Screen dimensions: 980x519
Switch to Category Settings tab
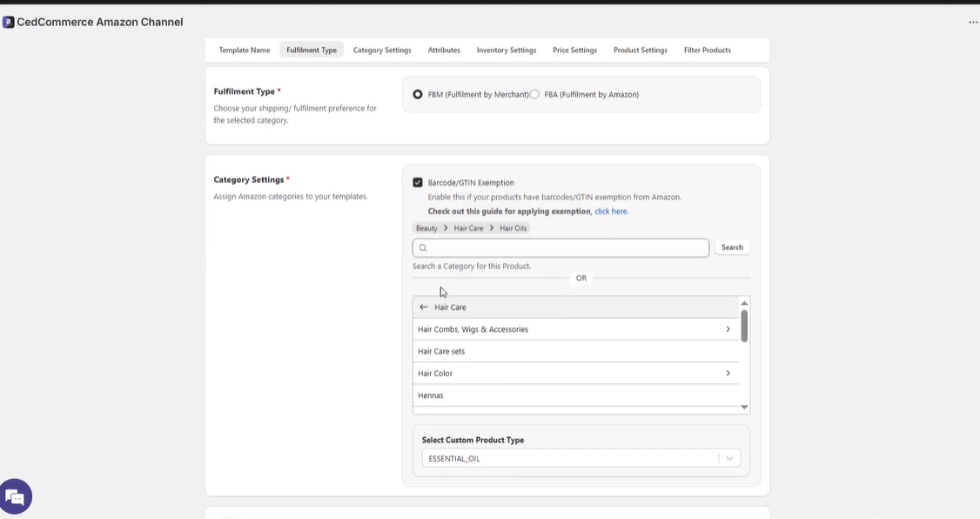382,50
